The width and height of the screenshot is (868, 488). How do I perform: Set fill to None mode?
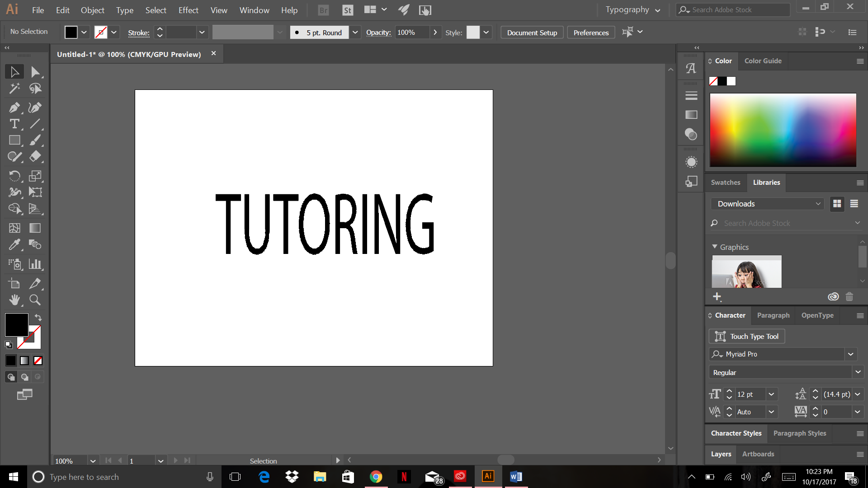coord(38,361)
